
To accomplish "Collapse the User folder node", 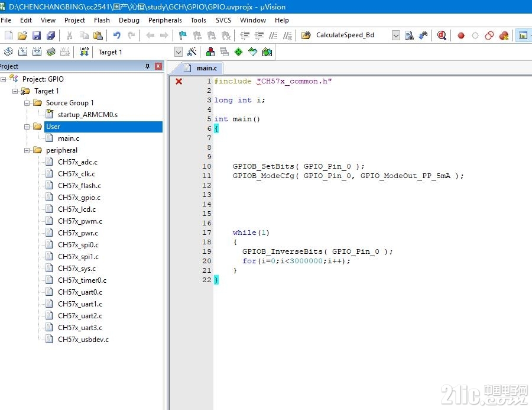I will pyautogui.click(x=27, y=127).
